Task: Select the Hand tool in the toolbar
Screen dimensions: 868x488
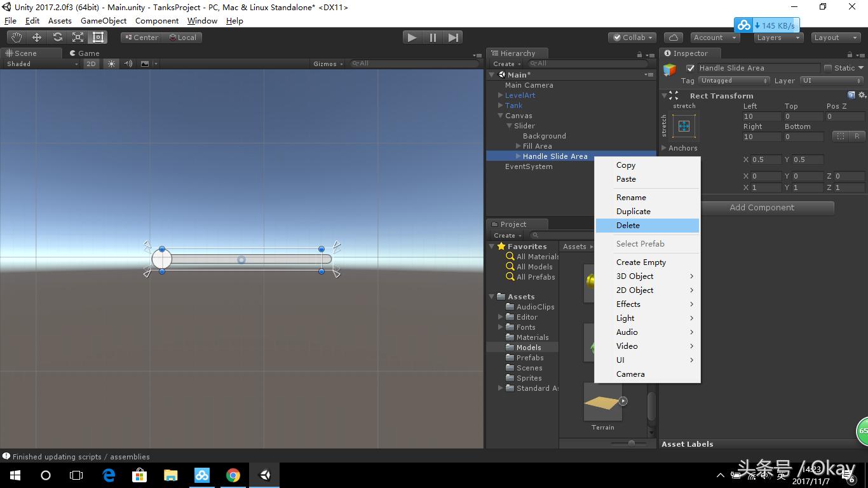Action: pyautogui.click(x=17, y=36)
